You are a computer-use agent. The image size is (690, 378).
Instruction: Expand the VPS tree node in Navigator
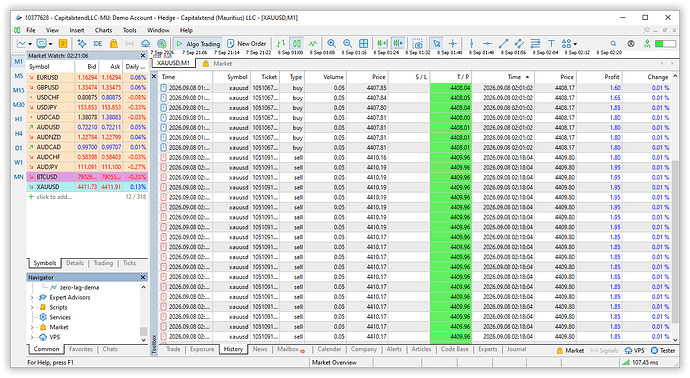(32, 337)
